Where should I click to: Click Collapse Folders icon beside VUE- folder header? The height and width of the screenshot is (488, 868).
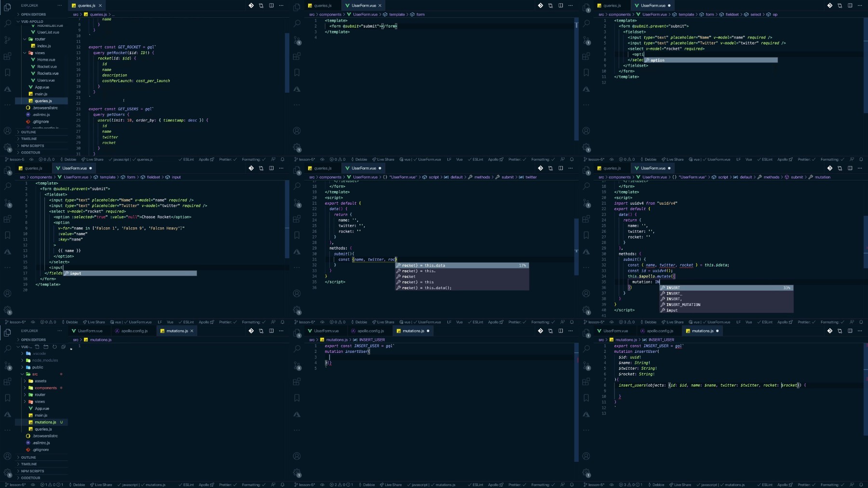point(63,347)
